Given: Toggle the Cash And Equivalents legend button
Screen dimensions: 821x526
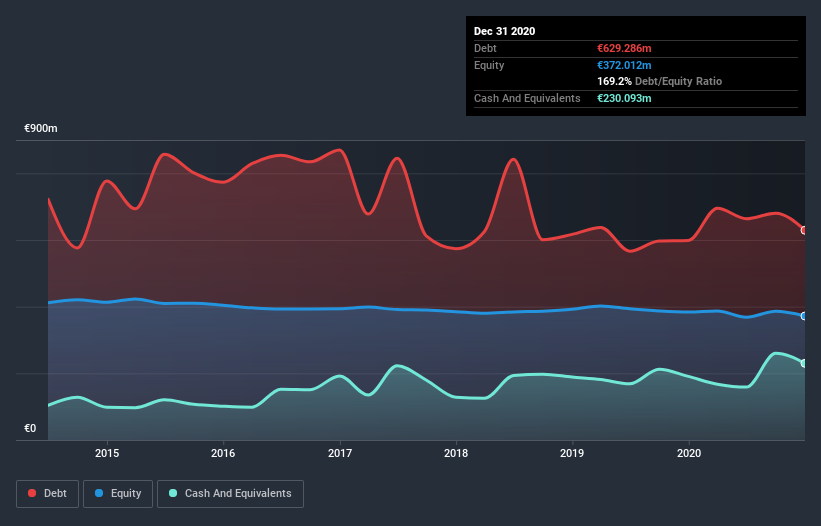Looking at the screenshot, I should (230, 494).
